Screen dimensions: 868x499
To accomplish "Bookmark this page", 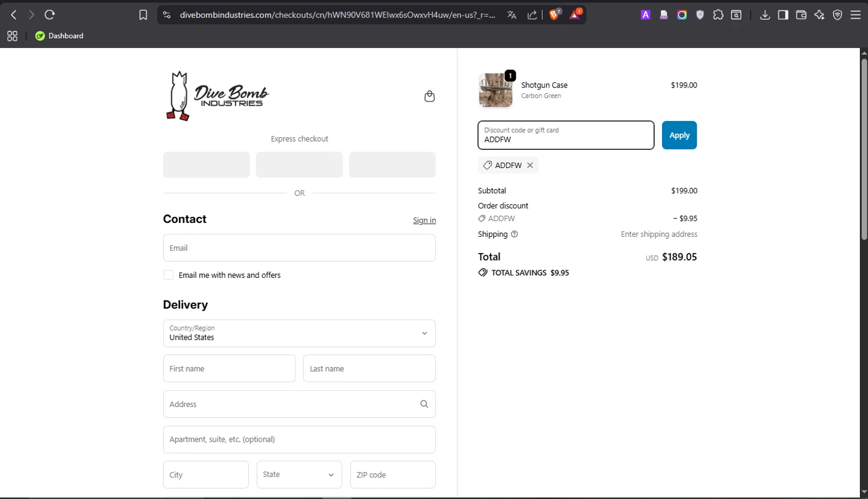I will (144, 15).
